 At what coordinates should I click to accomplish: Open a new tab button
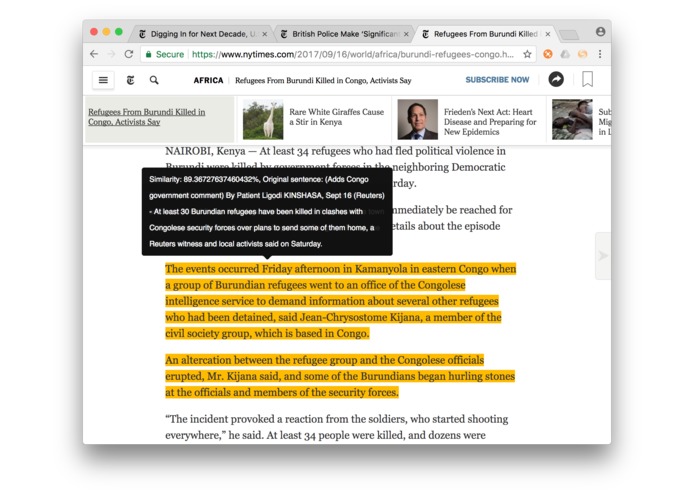point(569,35)
